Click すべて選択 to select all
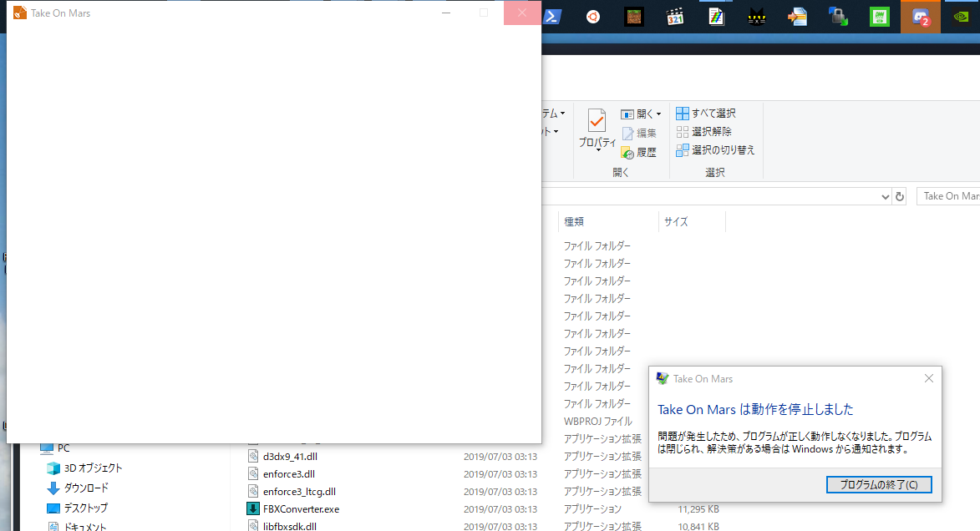The width and height of the screenshot is (980, 531). click(706, 113)
